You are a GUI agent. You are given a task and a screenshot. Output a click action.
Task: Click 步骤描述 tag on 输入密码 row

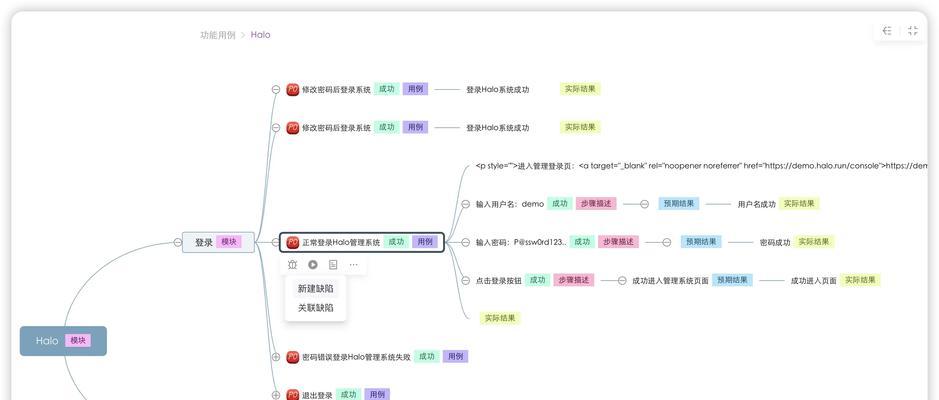[x=618, y=242]
